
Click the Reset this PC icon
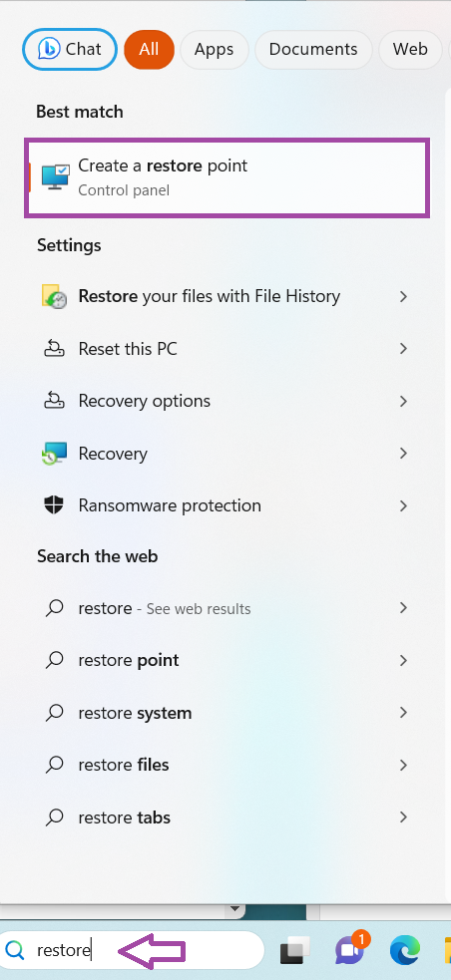(55, 348)
